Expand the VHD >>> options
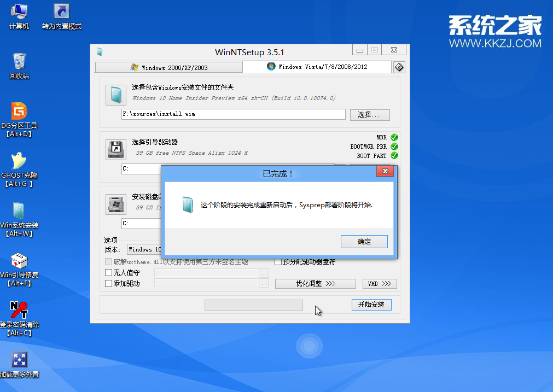The image size is (553, 392). [x=379, y=284]
